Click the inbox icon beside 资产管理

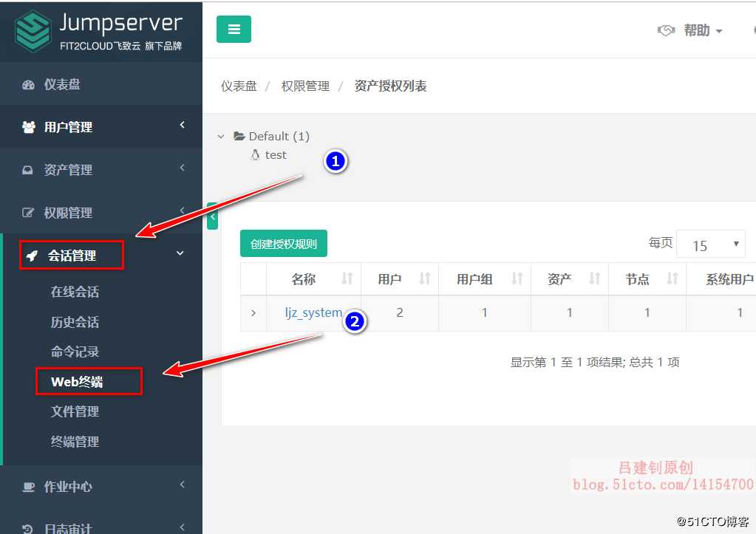point(28,170)
